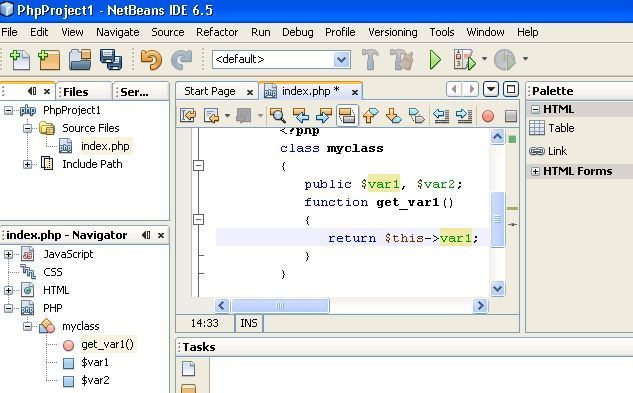633x393 pixels.
Task: Click the editor horizontal scrollbar thumb
Action: click(x=280, y=306)
